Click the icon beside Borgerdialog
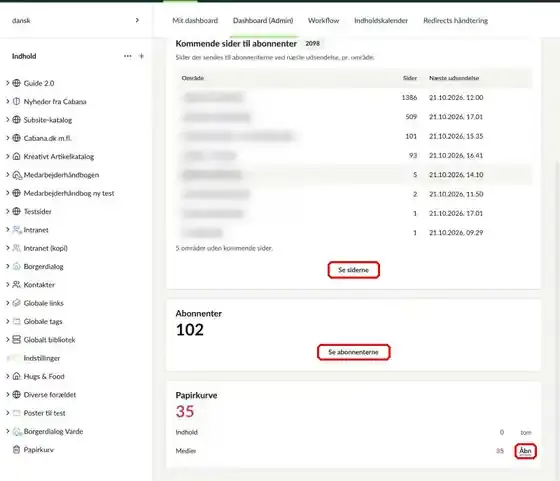This screenshot has width=560, height=481. tap(16, 266)
